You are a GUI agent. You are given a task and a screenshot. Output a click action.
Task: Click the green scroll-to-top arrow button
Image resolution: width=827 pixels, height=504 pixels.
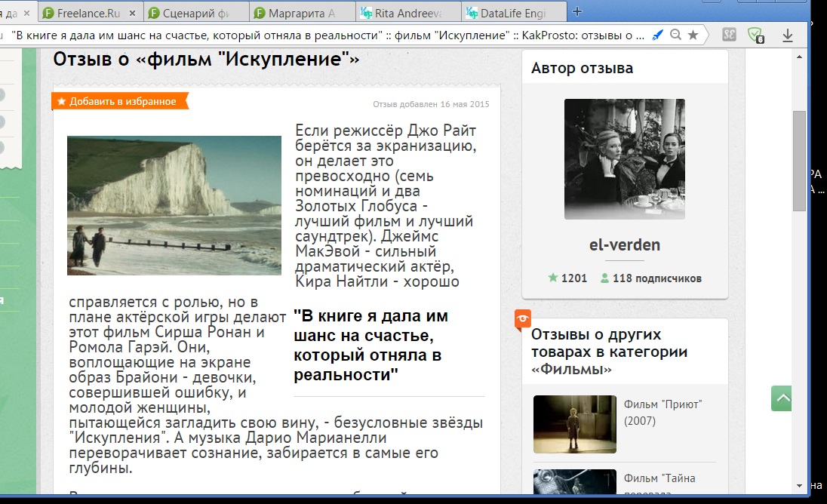[781, 398]
